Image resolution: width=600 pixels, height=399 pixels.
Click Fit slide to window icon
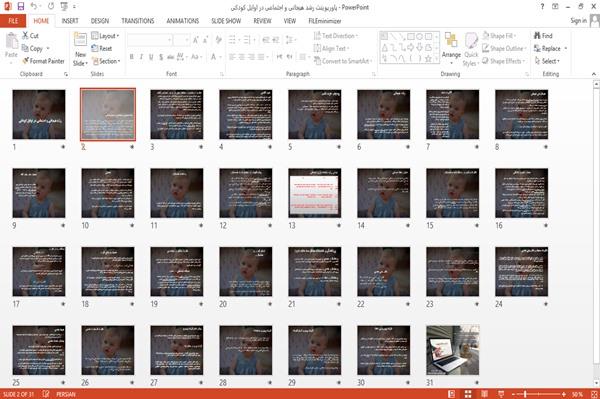(593, 394)
